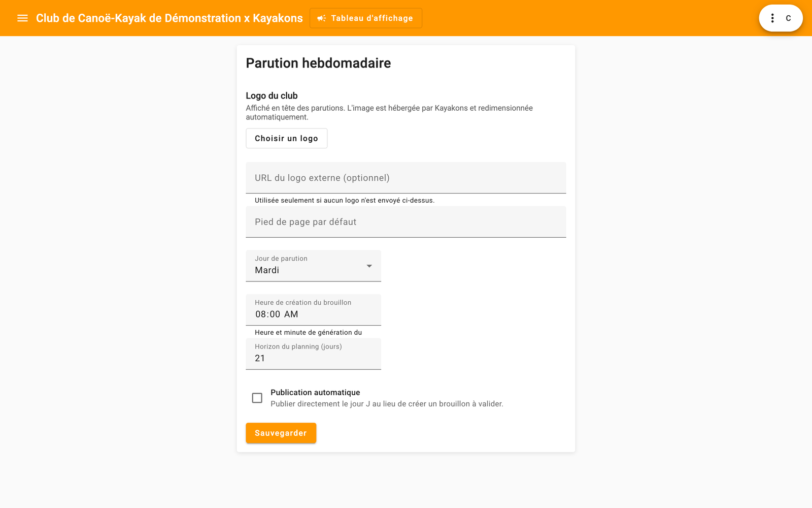This screenshot has height=508, width=812.
Task: Click the Pied de page par défaut field
Action: 405,222
